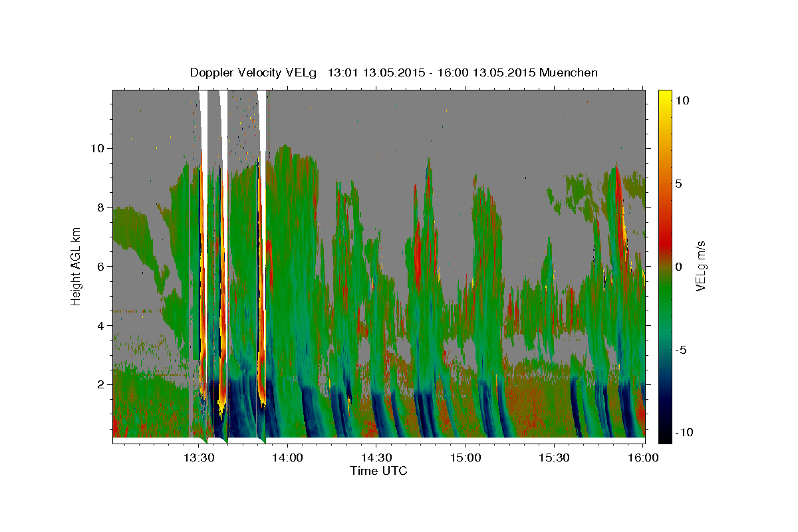Click the '15:30' time tick label
Viewport: 798px width, 532px height.
555,458
